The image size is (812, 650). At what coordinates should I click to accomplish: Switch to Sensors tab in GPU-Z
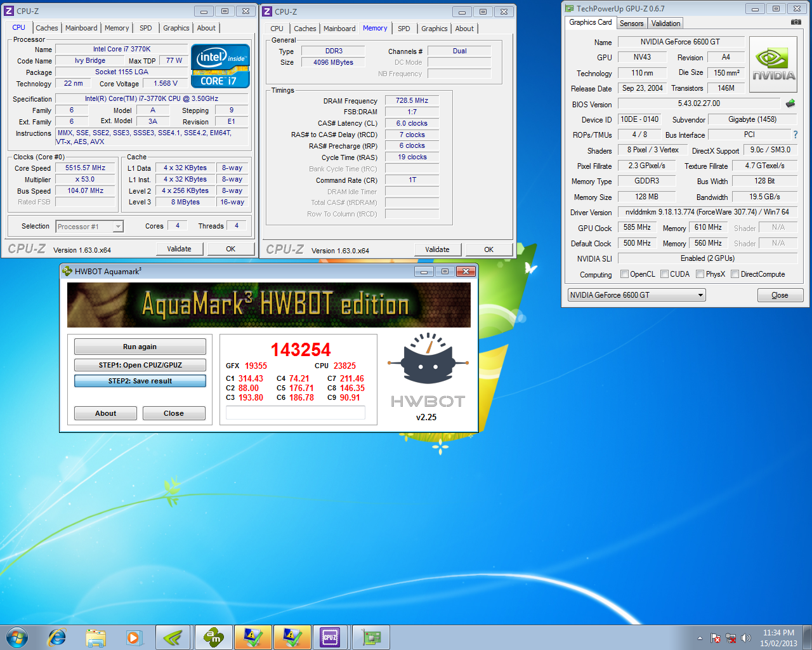632,23
